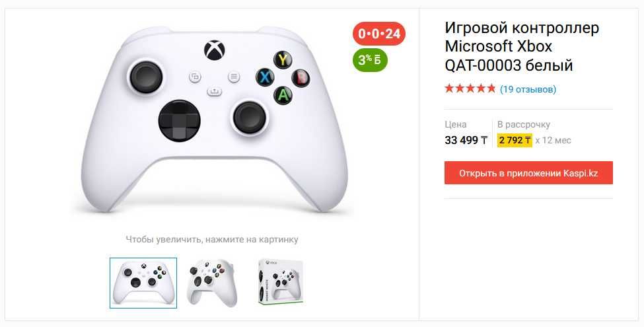Select the third thumbnail showing the box
Image resolution: width=644 pixels, height=327 pixels.
pos(280,283)
